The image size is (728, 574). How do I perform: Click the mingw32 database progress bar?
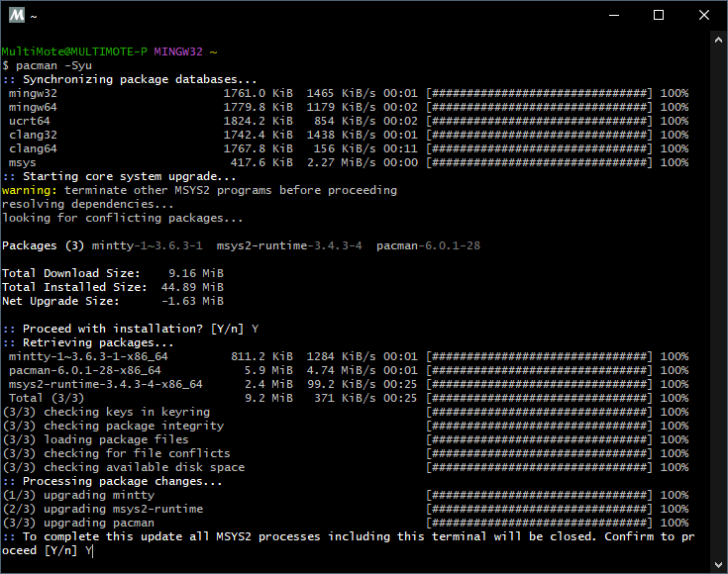(540, 93)
